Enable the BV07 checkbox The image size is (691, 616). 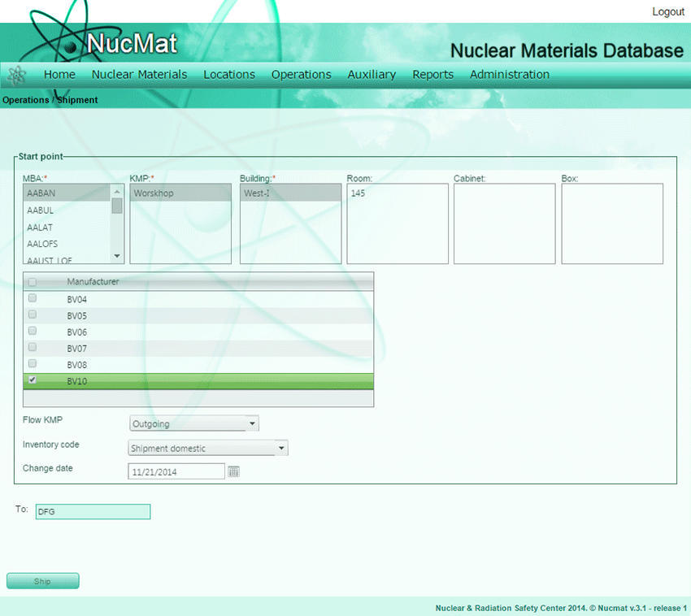pos(33,347)
